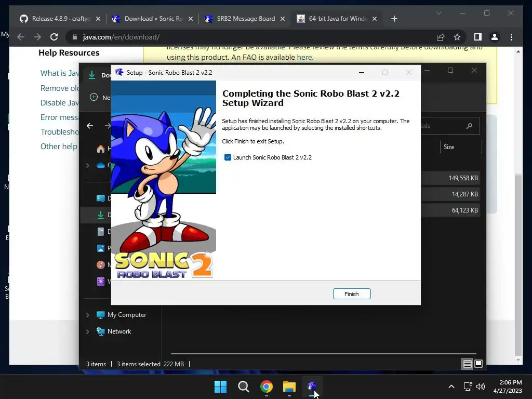Open Chrome tab search dropdown

[438, 13]
